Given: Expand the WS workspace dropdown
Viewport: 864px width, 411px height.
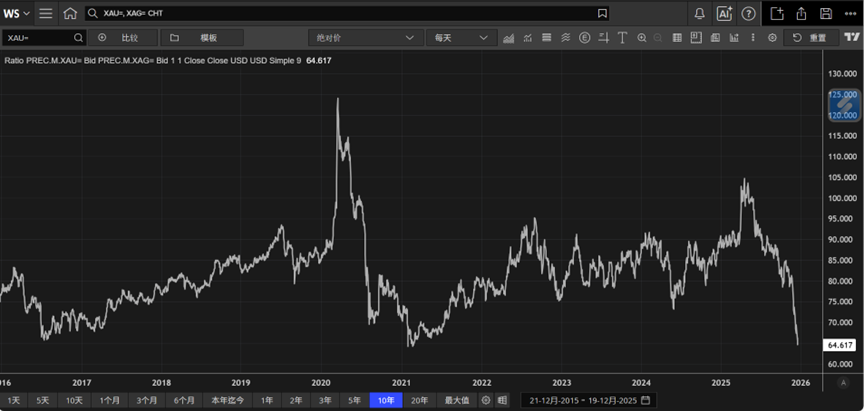Looking at the screenshot, I should pyautogui.click(x=16, y=13).
